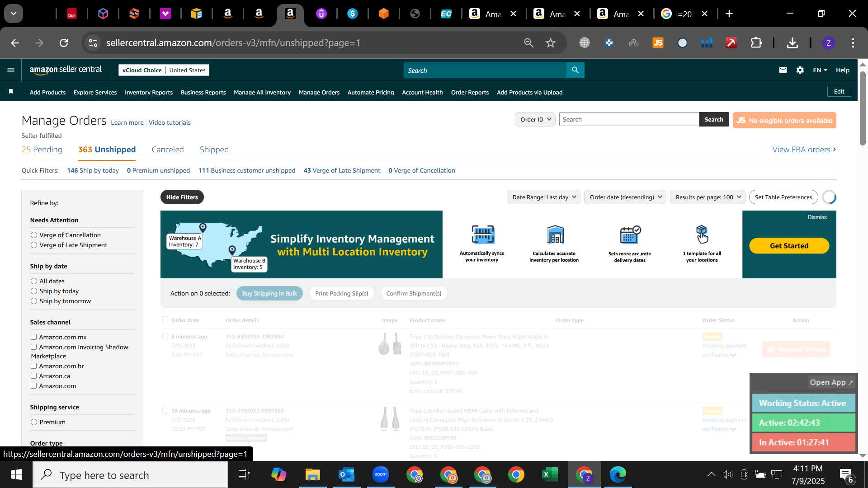Open File Explorer from the taskbar
The image size is (868, 488).
pyautogui.click(x=312, y=474)
